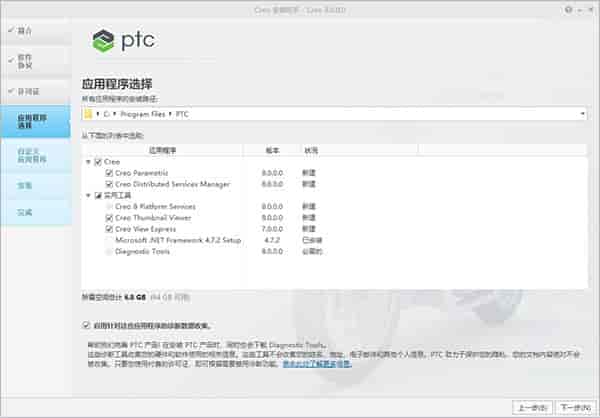The height and width of the screenshot is (418, 600).
Task: Uncheck the Creo Parametric checkbox
Action: [x=109, y=173]
